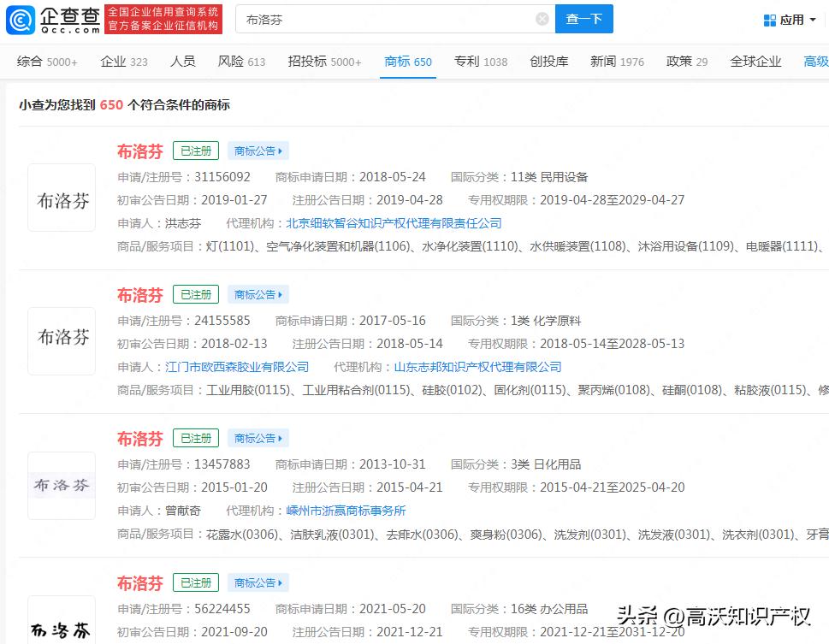The image size is (829, 644).
Task: Click the Qcc.com logo icon
Action: [21, 19]
